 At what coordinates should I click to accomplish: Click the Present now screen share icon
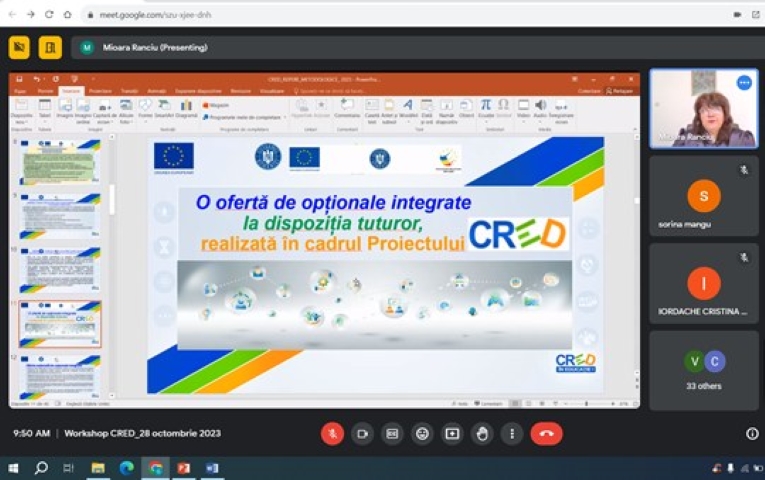coord(452,433)
